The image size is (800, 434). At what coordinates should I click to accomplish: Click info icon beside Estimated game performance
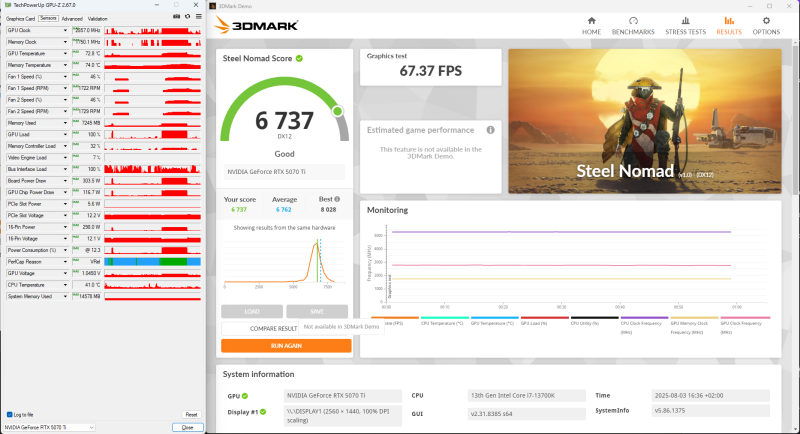coord(490,130)
